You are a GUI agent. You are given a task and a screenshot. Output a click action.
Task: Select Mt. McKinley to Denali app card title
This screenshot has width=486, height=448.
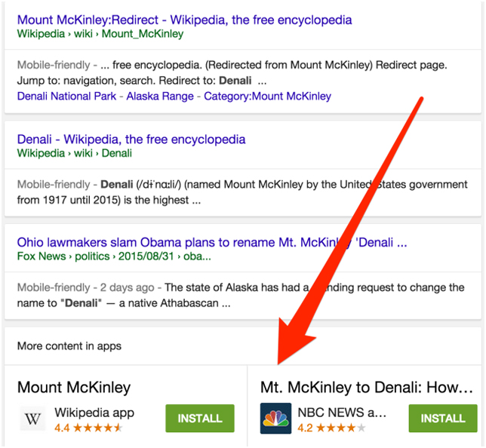(367, 387)
